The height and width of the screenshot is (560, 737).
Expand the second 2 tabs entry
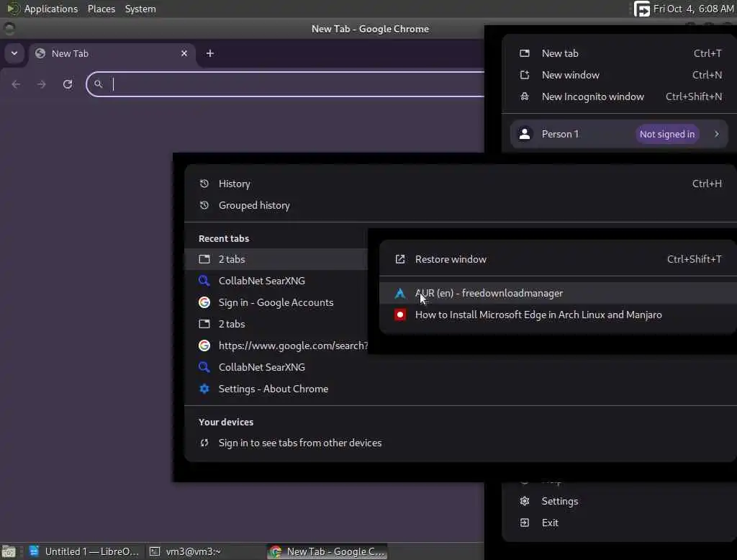click(276, 324)
